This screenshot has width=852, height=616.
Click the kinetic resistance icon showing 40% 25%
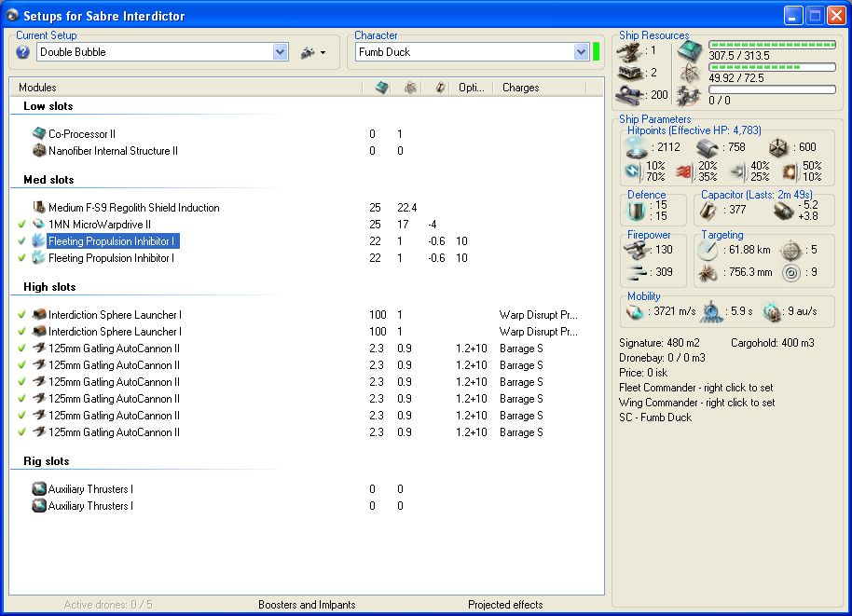[738, 172]
